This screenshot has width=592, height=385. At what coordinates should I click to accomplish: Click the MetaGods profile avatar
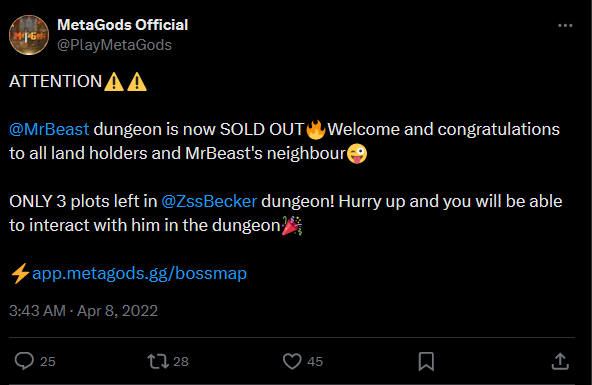coord(29,35)
